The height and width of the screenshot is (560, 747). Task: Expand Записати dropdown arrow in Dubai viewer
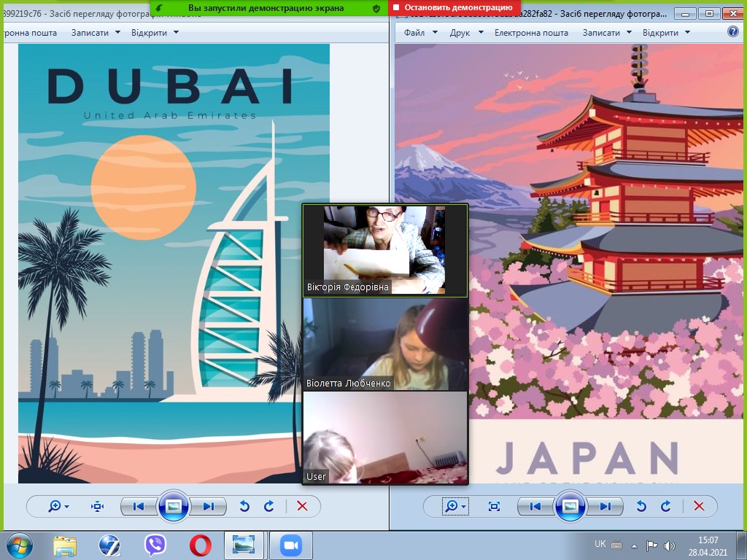[117, 32]
